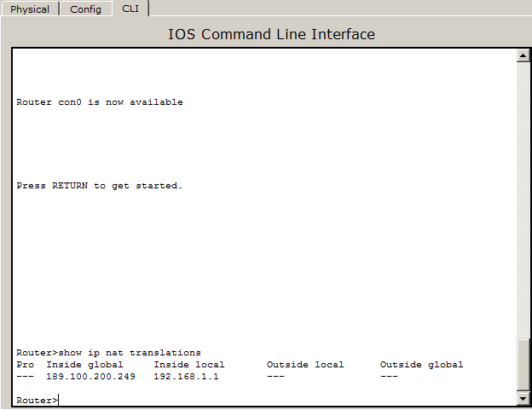Click the scrollbar up arrow
532x410 pixels.
click(523, 55)
